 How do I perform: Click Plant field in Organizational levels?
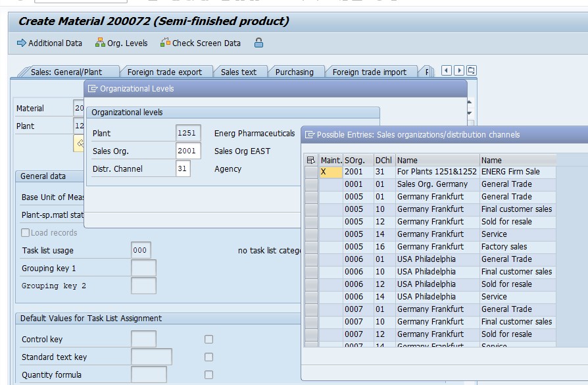(x=188, y=133)
